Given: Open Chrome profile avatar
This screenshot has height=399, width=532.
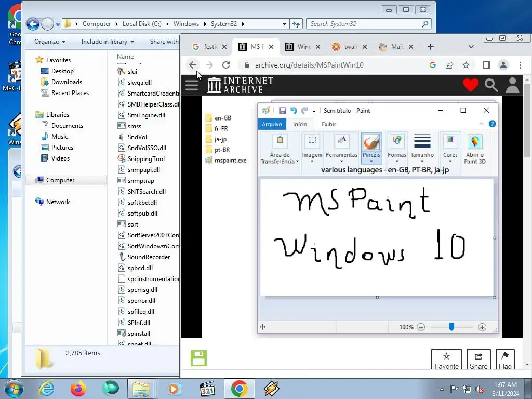Looking at the screenshot, I should point(503,65).
